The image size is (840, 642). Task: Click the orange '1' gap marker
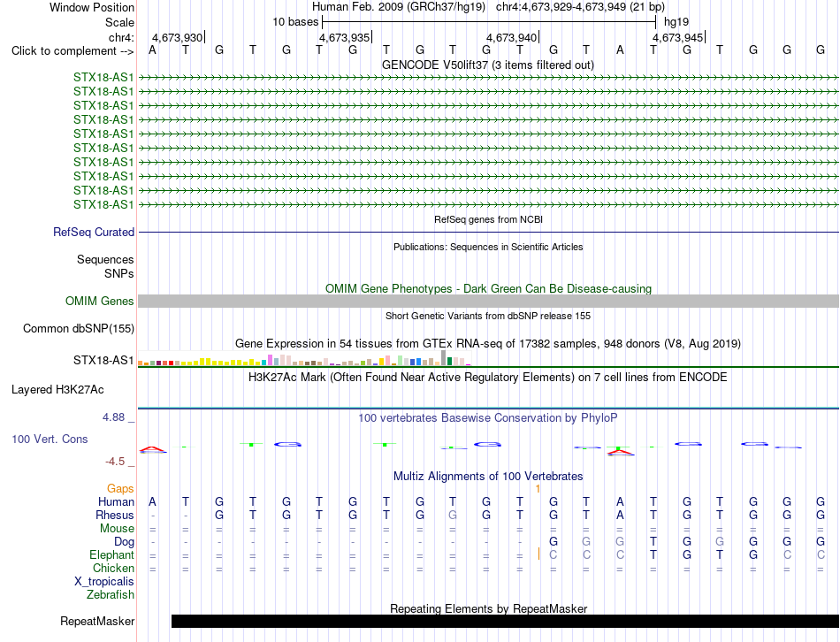click(538, 488)
